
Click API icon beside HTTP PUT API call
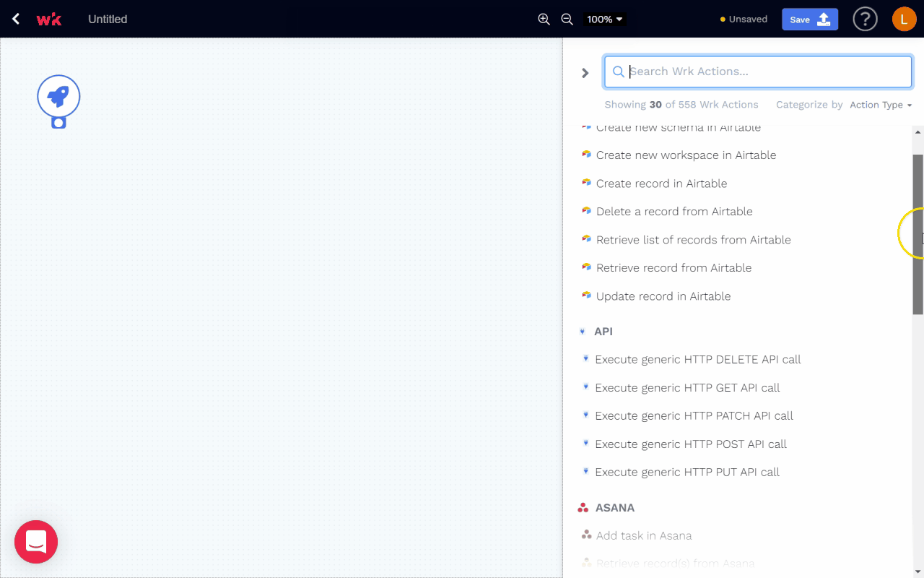click(585, 472)
